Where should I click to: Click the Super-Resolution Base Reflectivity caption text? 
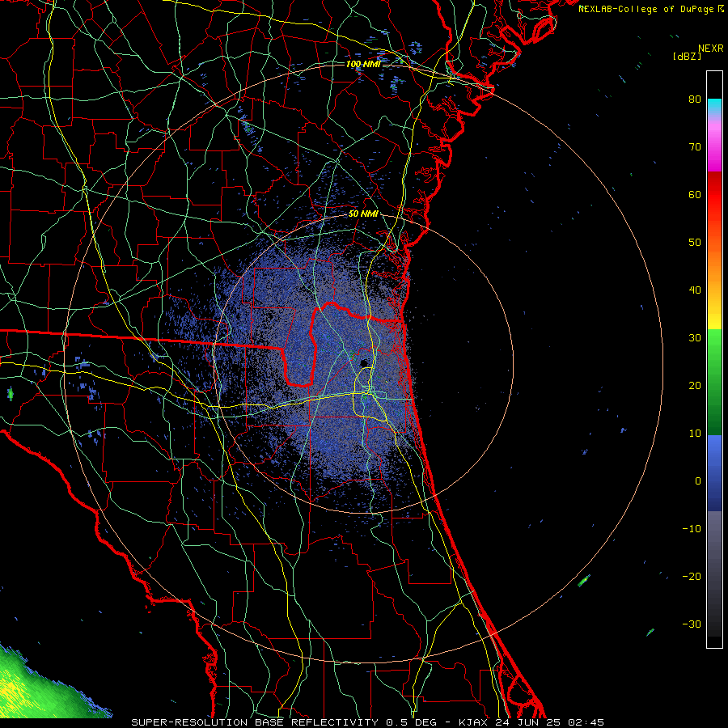(367, 722)
